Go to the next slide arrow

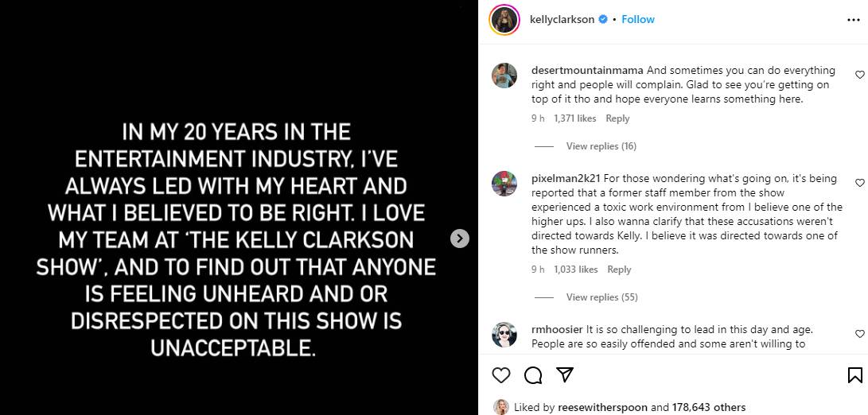(x=460, y=238)
